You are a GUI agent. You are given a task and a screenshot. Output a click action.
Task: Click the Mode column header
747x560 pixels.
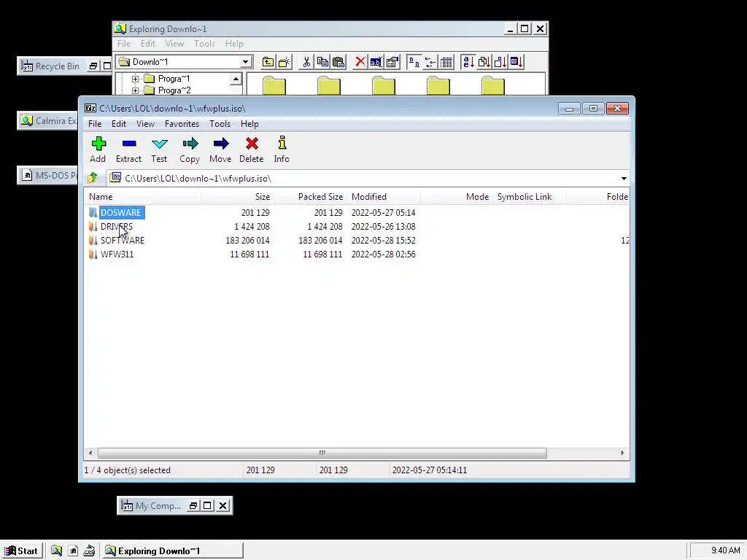click(457, 197)
